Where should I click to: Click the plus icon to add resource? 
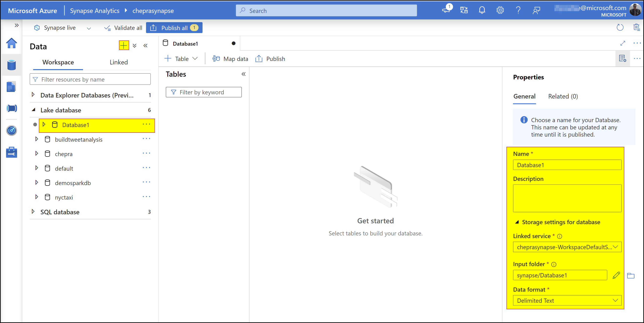[x=124, y=45]
